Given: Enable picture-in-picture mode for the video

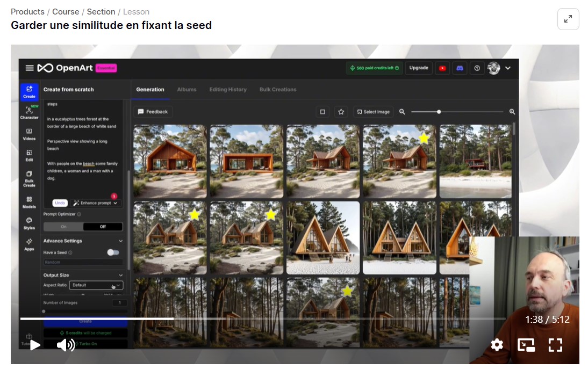Looking at the screenshot, I should (x=526, y=345).
